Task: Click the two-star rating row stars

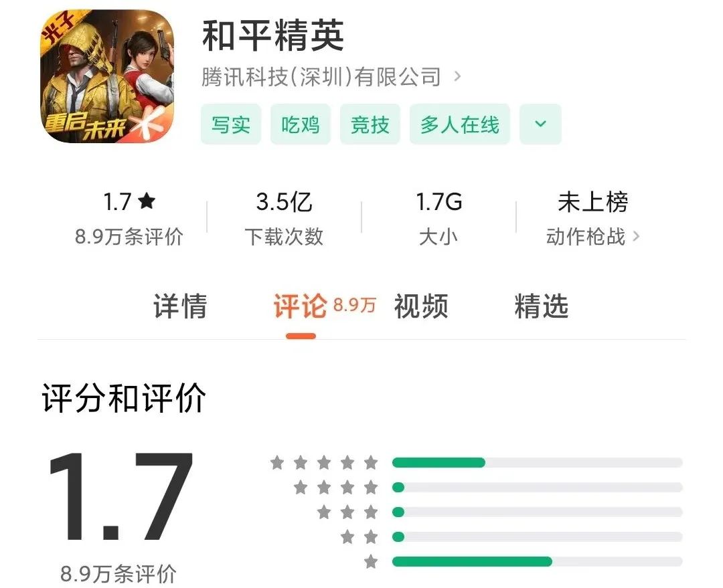Action: tap(359, 537)
